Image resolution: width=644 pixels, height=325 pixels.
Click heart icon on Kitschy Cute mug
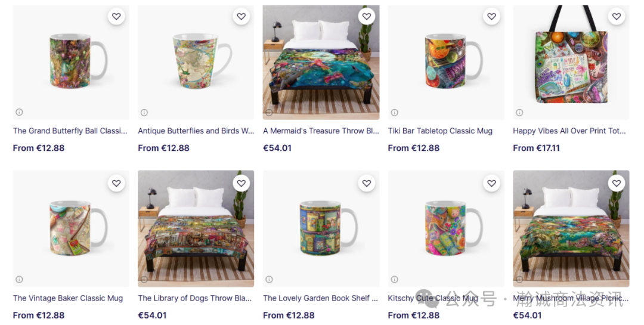[491, 183]
